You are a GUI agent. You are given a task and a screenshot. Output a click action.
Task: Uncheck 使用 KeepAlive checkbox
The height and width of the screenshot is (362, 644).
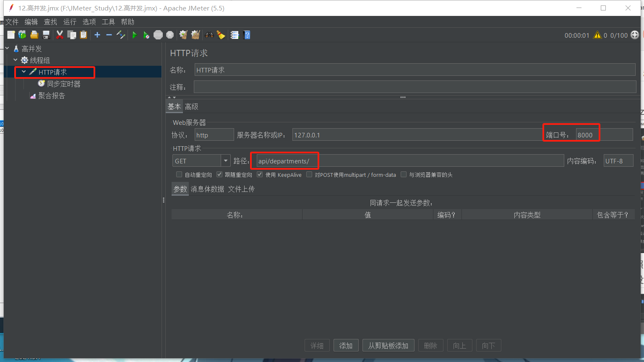260,174
